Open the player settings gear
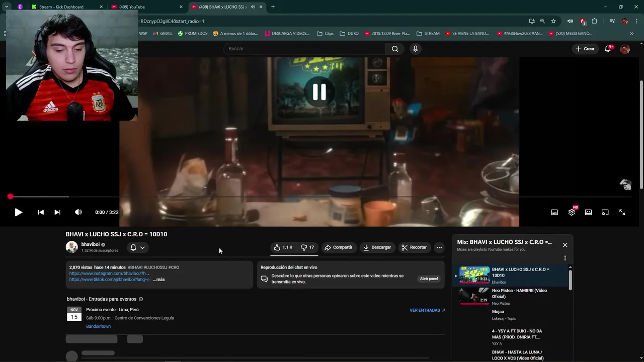This screenshot has height=362, width=644. pyautogui.click(x=572, y=212)
